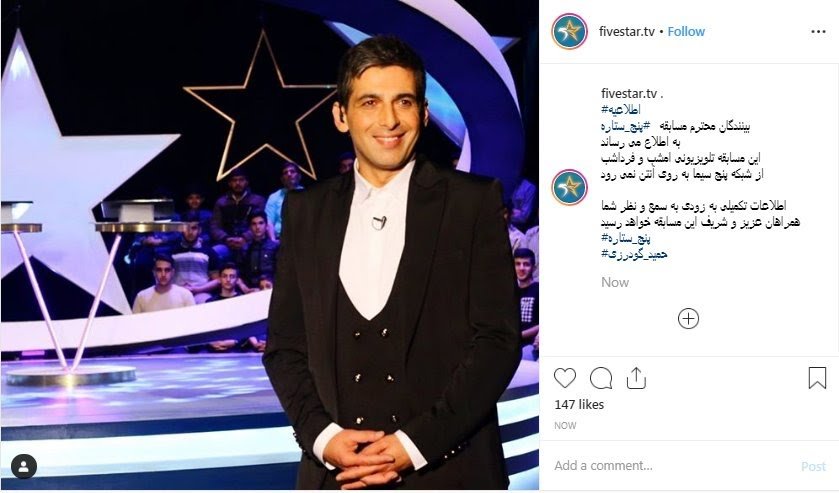Load more comments plus circle

point(688,318)
